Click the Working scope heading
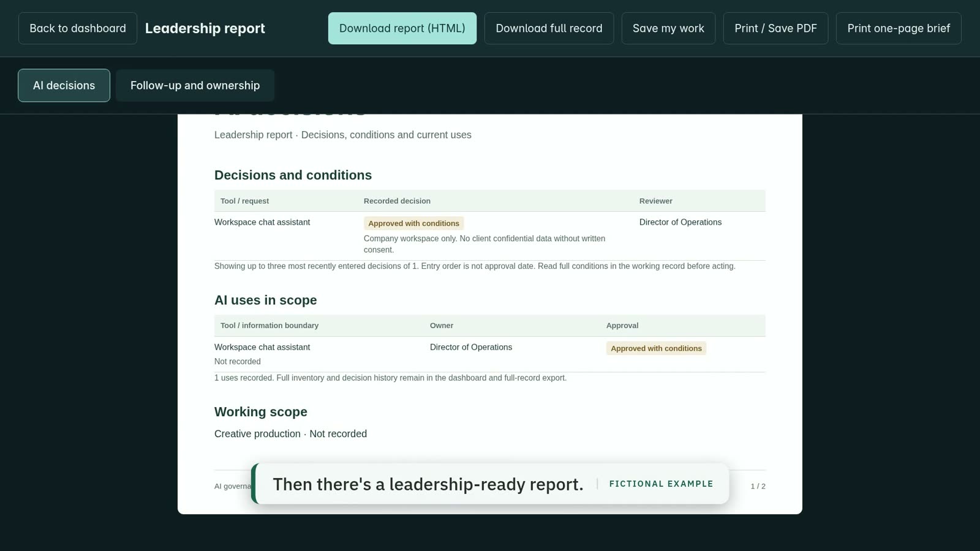980x551 pixels. coord(261,412)
